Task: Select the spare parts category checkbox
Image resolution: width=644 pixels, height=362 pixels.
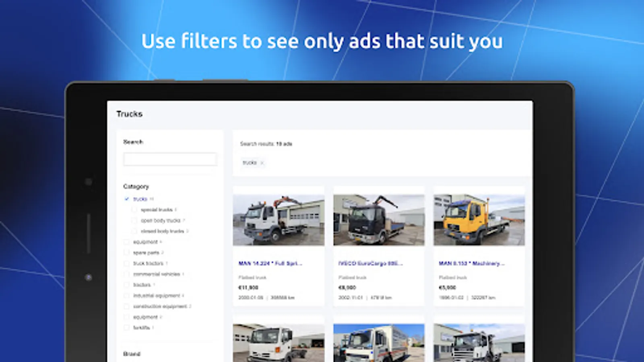Action: pyautogui.click(x=127, y=253)
